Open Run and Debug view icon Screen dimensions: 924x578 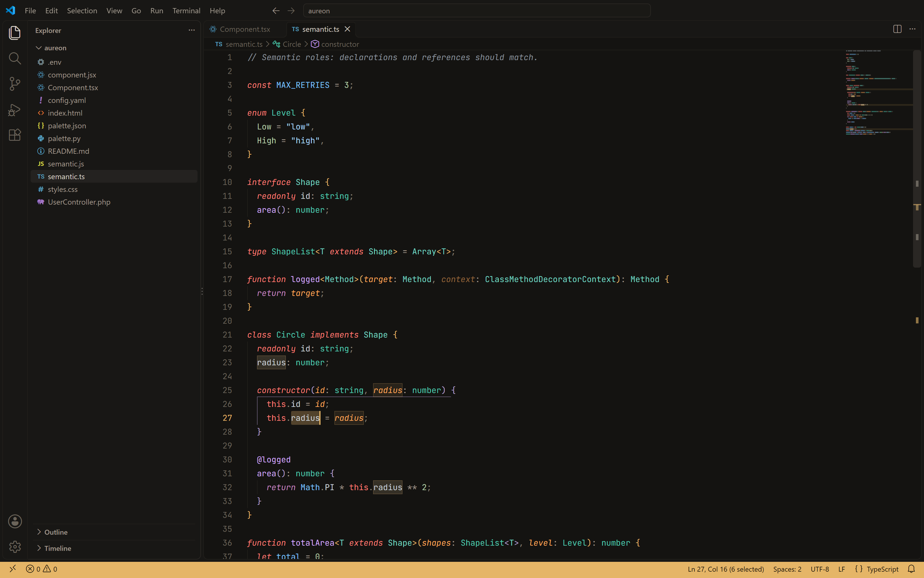14,110
